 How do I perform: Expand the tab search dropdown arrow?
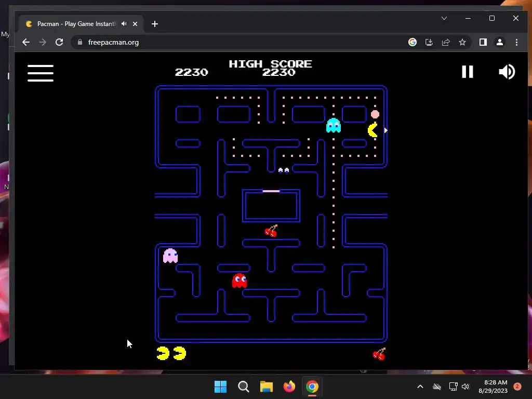point(444,18)
